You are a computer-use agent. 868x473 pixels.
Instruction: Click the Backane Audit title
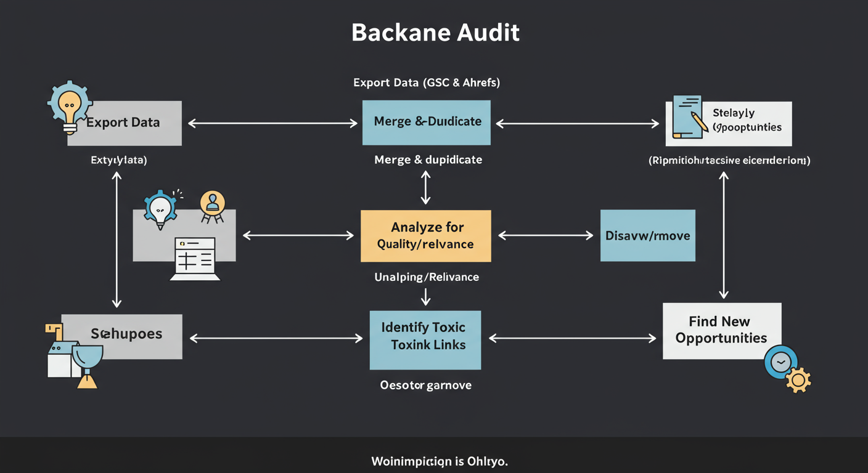point(435,33)
